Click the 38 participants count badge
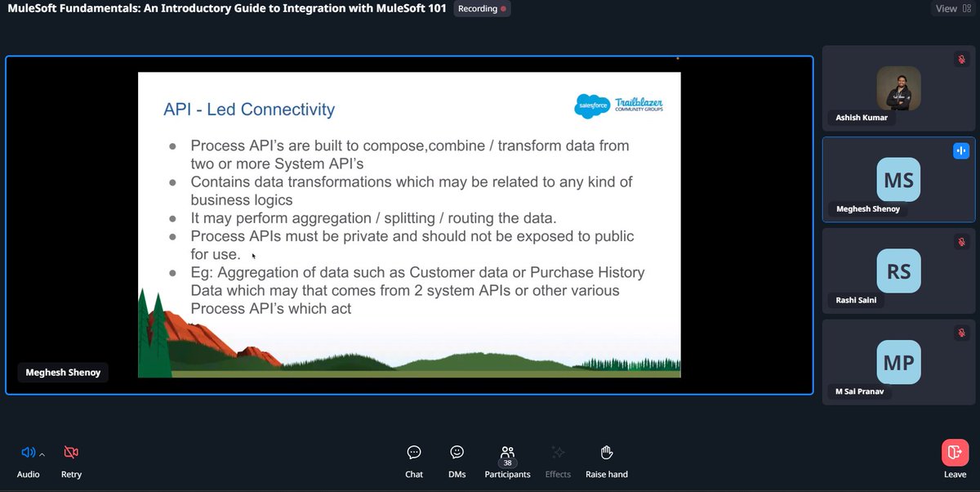 (x=508, y=463)
